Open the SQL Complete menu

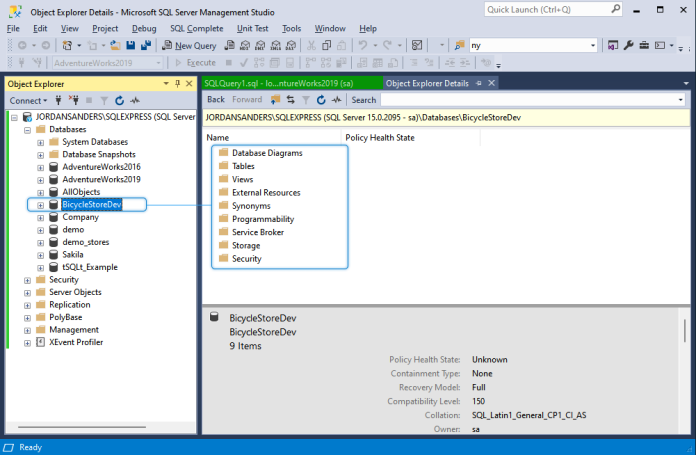(x=197, y=28)
